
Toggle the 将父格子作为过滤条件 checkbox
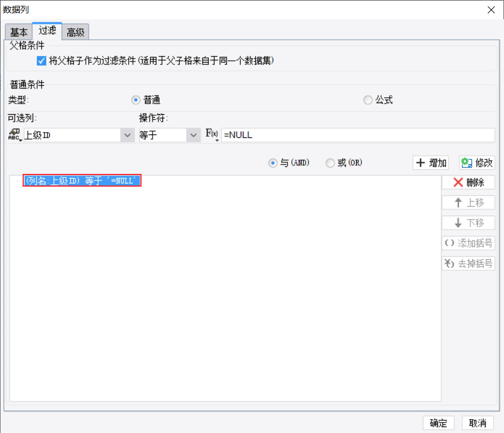coord(41,60)
